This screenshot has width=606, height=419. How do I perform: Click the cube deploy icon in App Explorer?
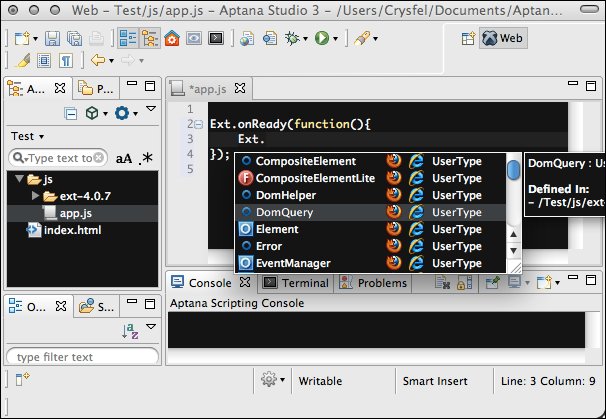[92, 113]
